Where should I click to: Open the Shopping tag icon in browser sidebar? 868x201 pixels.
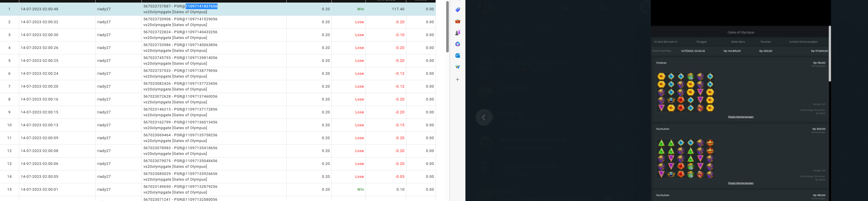tap(457, 10)
